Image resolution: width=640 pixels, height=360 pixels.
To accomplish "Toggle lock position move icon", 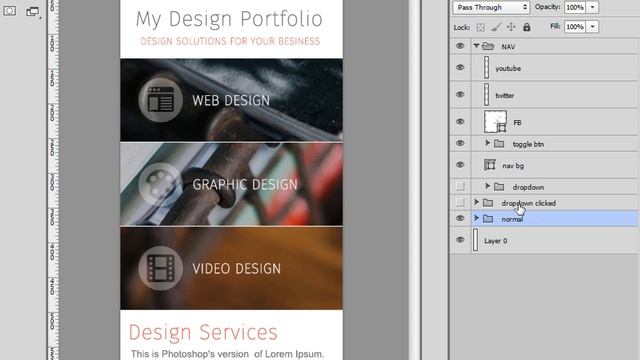I will (x=511, y=27).
